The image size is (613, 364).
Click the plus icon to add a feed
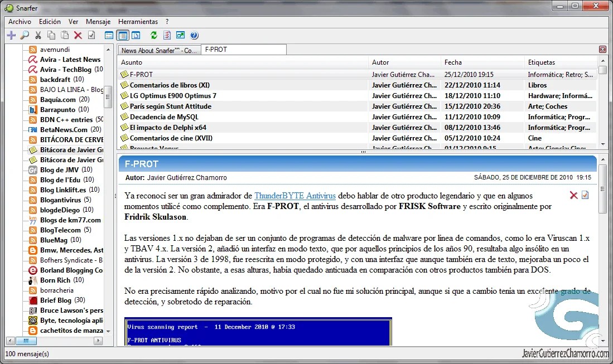pos(11,36)
